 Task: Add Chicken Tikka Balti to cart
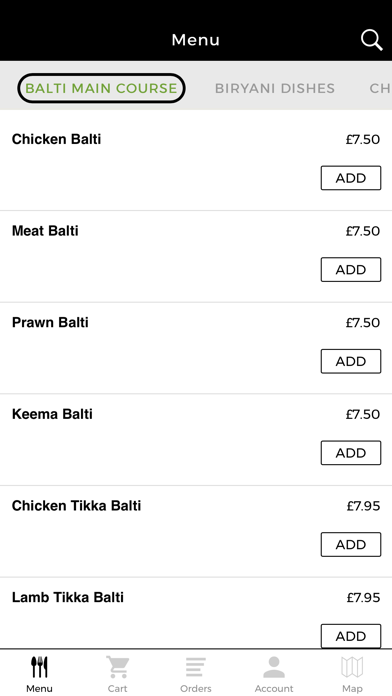[x=351, y=544]
